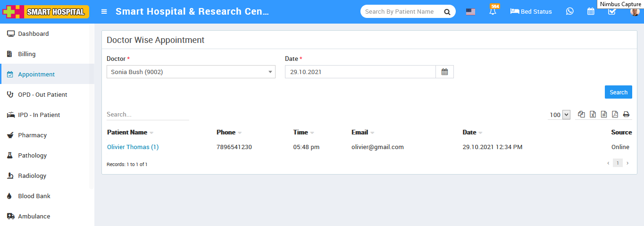This screenshot has width=644, height=226.
Task: Change language via the US flag
Action: (x=470, y=11)
